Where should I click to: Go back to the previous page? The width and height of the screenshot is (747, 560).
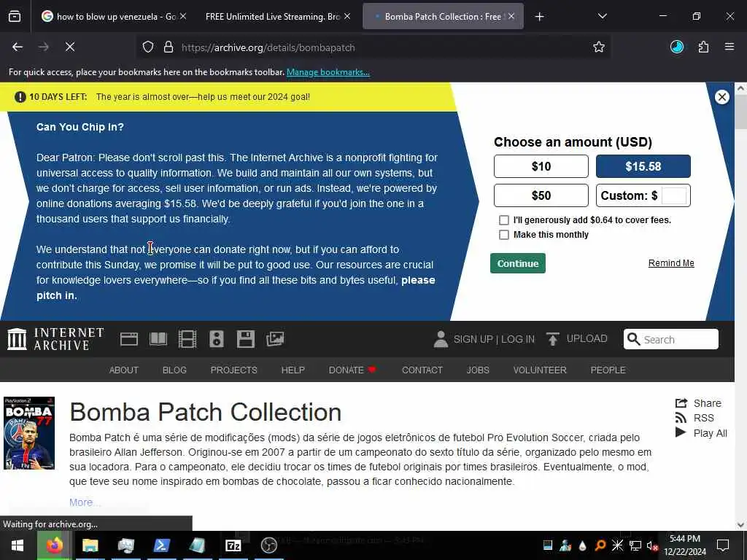point(18,47)
